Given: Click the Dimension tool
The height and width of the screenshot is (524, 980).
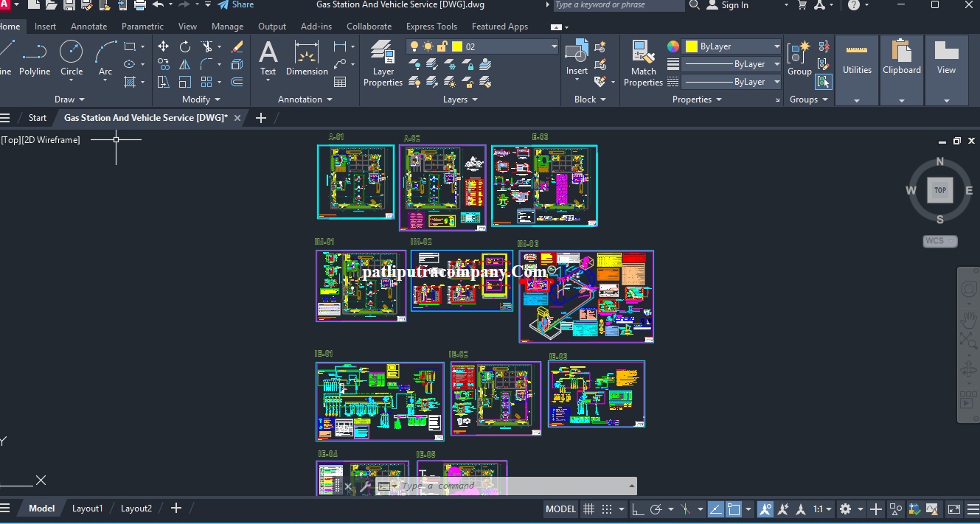Looking at the screenshot, I should [307, 58].
